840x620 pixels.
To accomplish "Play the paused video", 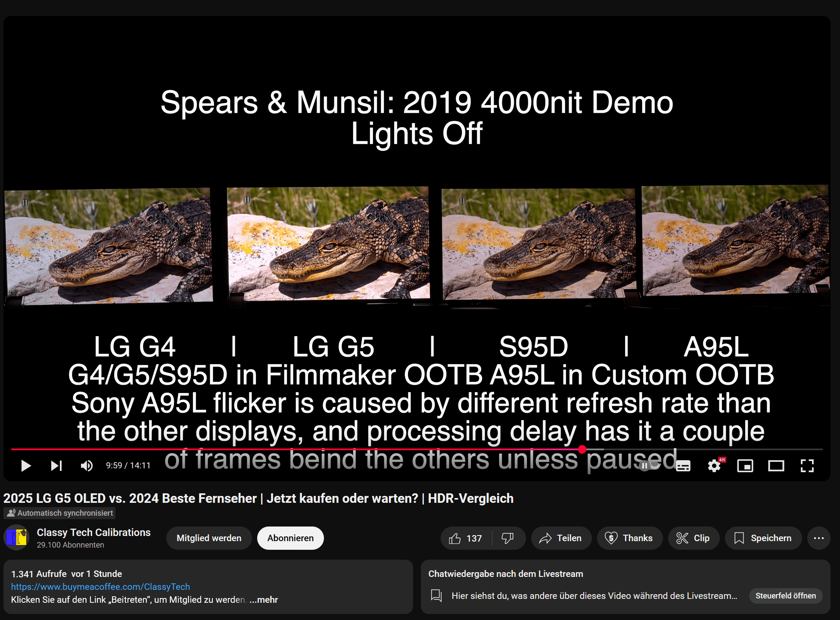I will pyautogui.click(x=26, y=466).
